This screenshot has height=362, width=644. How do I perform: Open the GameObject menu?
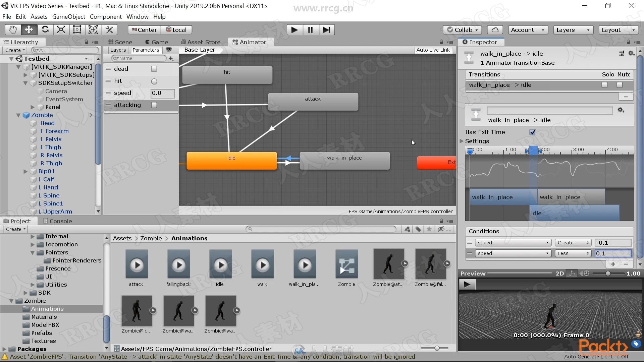pos(69,17)
